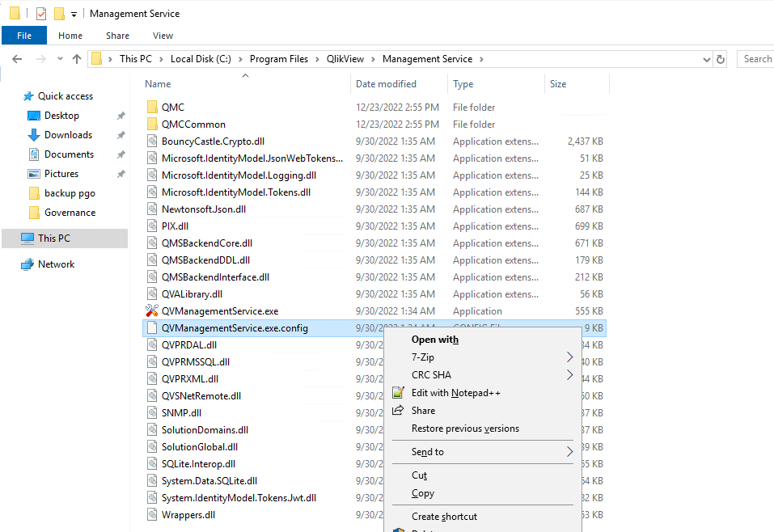Click the Back navigation arrow

(x=17, y=59)
